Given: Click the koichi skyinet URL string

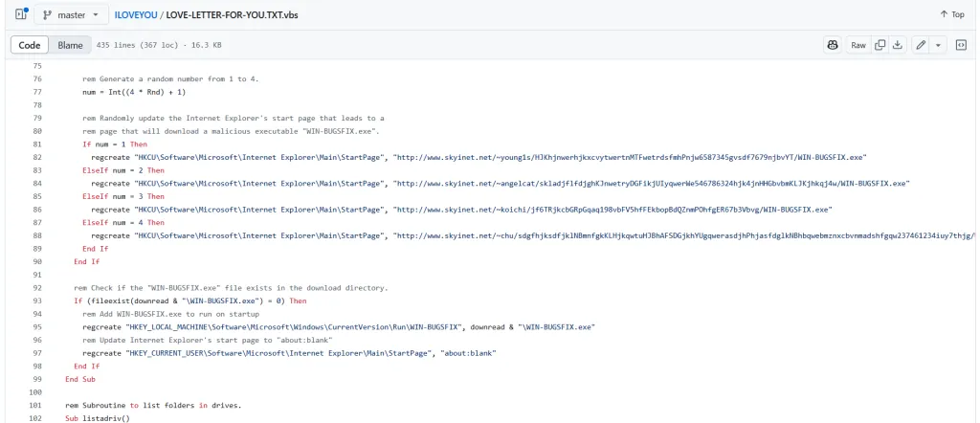Looking at the screenshot, I should coord(612,210).
